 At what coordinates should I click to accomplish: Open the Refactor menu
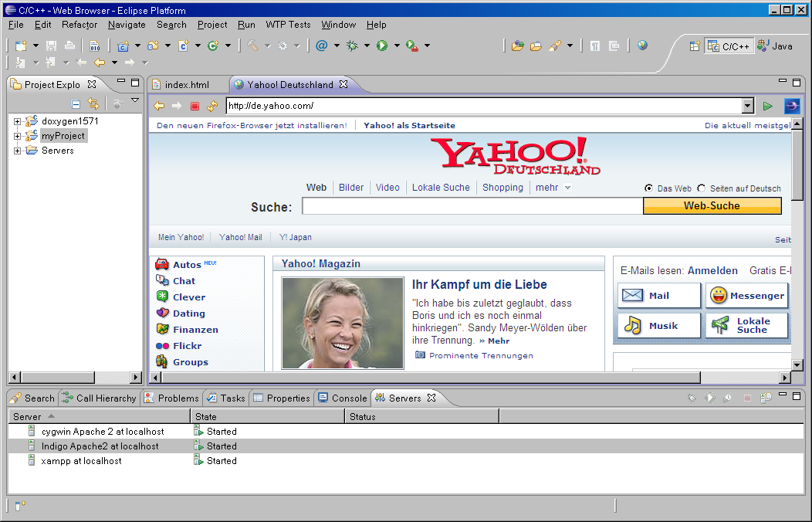[80, 25]
